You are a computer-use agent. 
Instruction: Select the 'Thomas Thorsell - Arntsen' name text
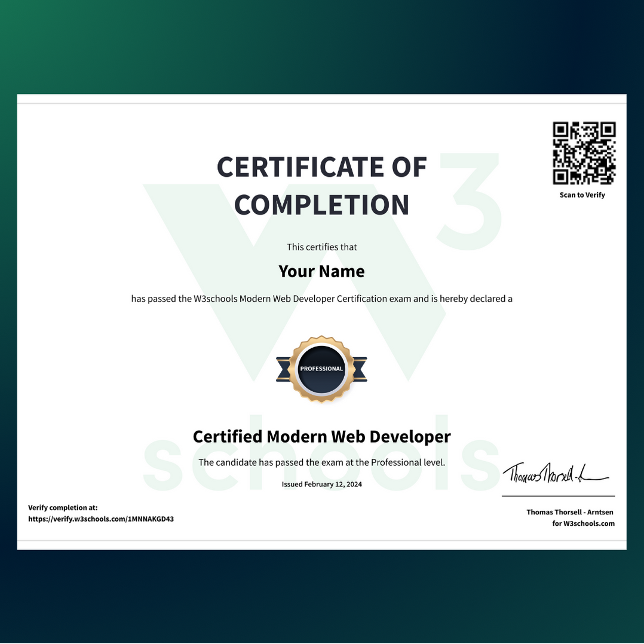(570, 512)
